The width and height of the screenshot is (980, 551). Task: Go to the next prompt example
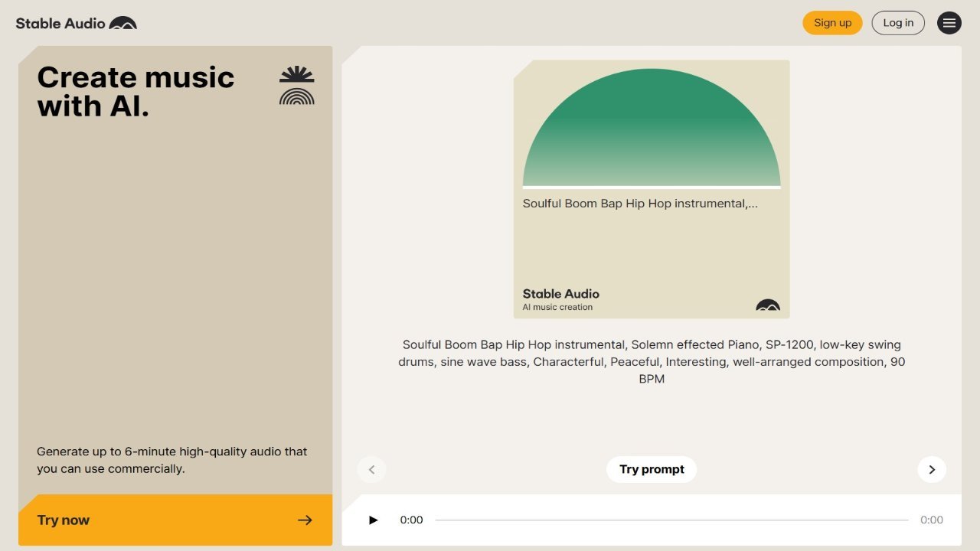coord(932,470)
